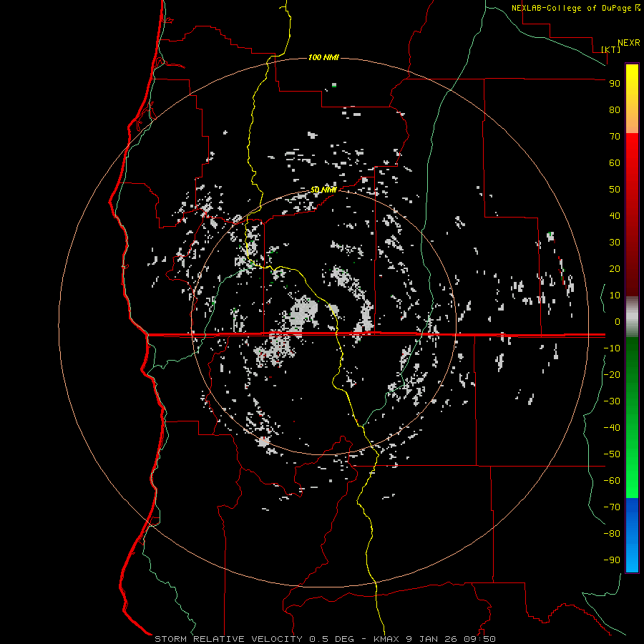Click the 50 NMI range ring label

coord(323,190)
